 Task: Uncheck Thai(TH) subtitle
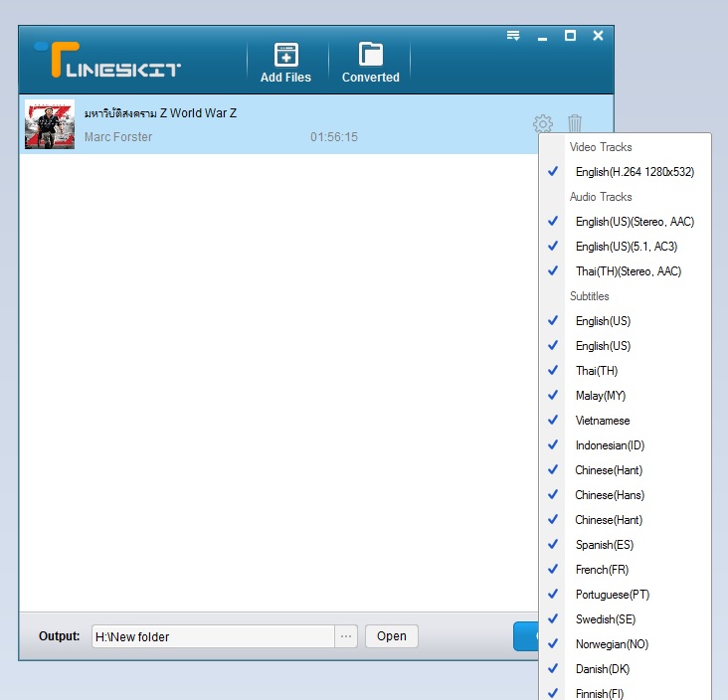pos(625,371)
